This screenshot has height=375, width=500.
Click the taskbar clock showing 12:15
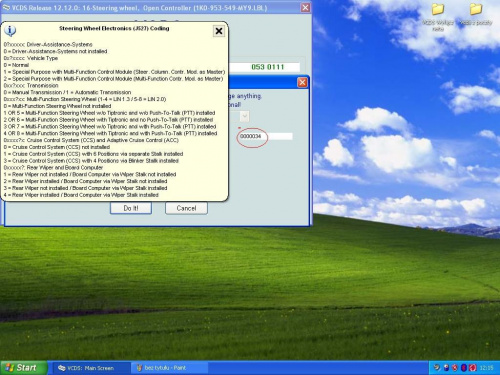point(486,368)
